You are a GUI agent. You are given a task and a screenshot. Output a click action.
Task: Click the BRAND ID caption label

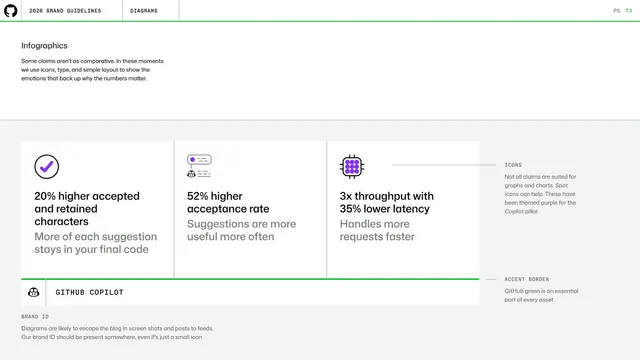click(x=35, y=316)
